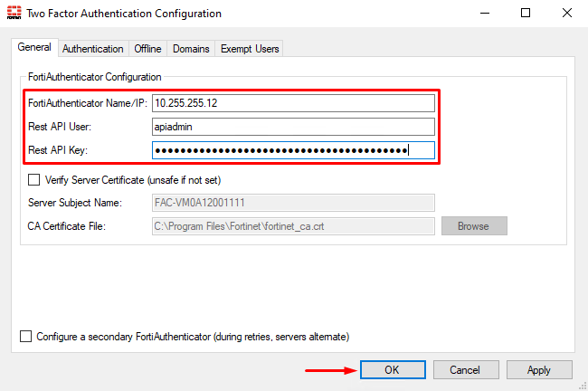Close the Two Factor Authentication Configuration window
Viewport: 588px width, 391px height.
[567, 14]
